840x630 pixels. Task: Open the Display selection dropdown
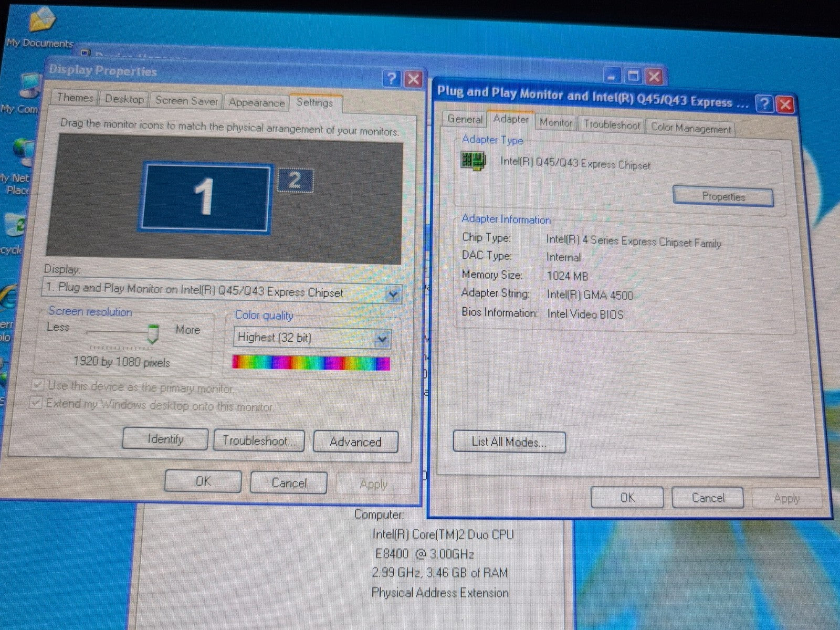(x=222, y=292)
